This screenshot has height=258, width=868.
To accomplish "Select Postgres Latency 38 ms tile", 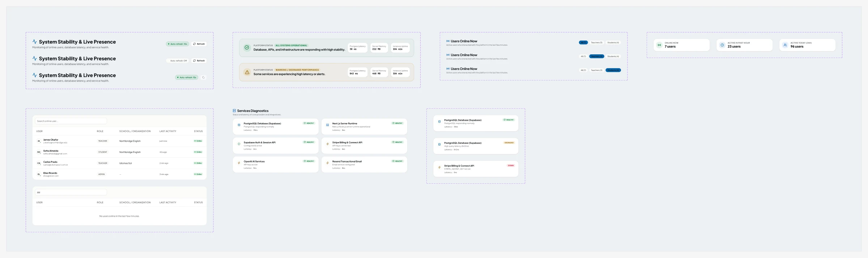I will click(x=358, y=47).
